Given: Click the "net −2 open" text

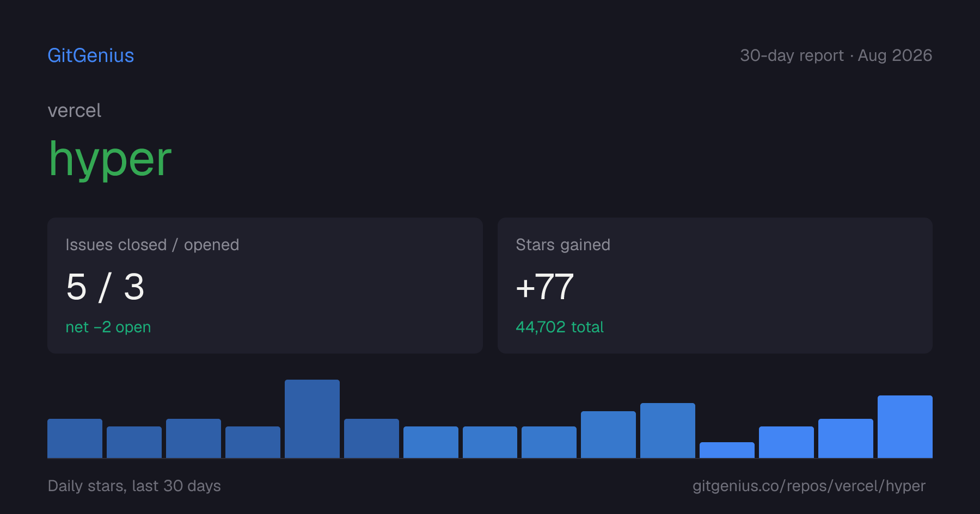Looking at the screenshot, I should [108, 327].
